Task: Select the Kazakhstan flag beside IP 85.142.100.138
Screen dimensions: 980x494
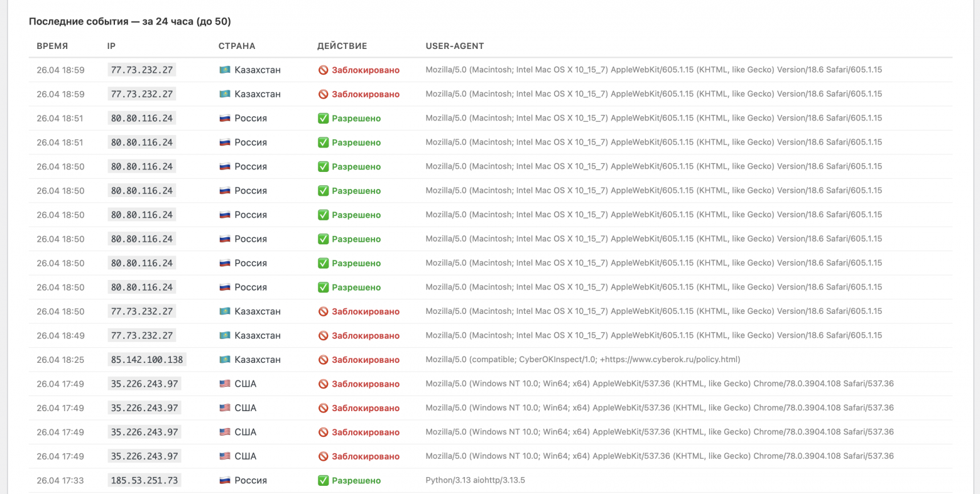Action: click(224, 360)
